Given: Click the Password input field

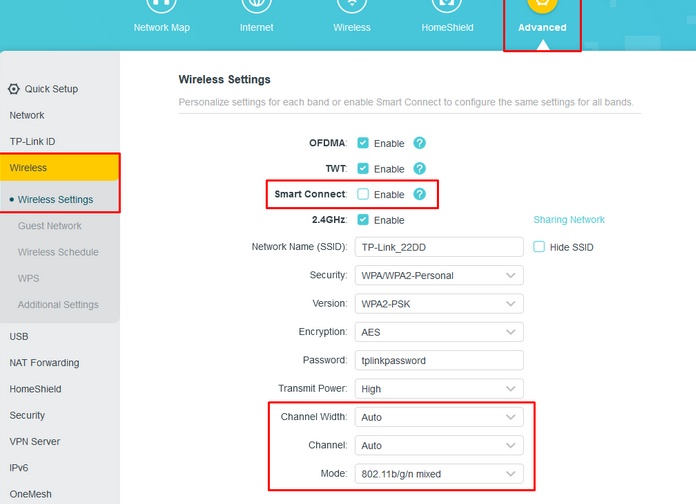Looking at the screenshot, I should click(x=439, y=361).
